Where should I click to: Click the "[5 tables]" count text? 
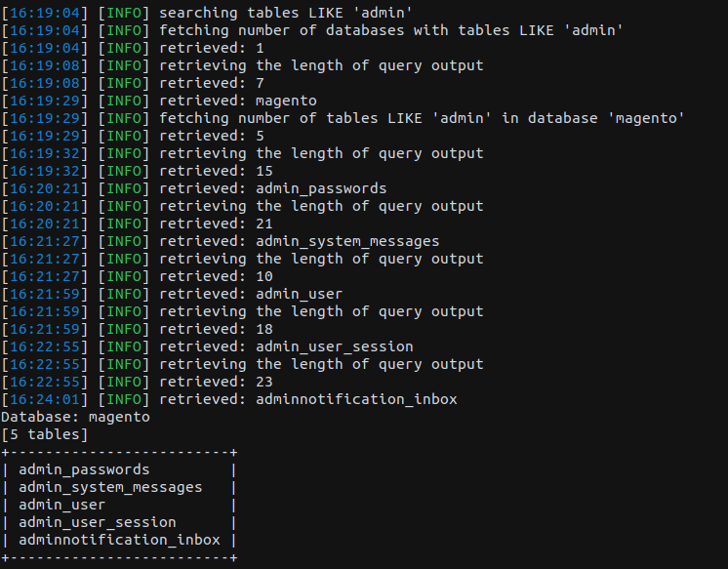pyautogui.click(x=46, y=434)
